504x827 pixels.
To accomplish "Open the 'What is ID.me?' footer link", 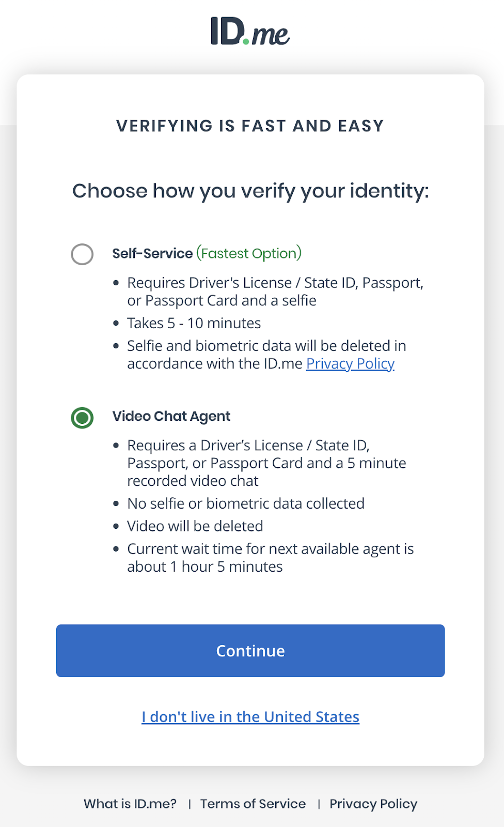I will point(129,803).
